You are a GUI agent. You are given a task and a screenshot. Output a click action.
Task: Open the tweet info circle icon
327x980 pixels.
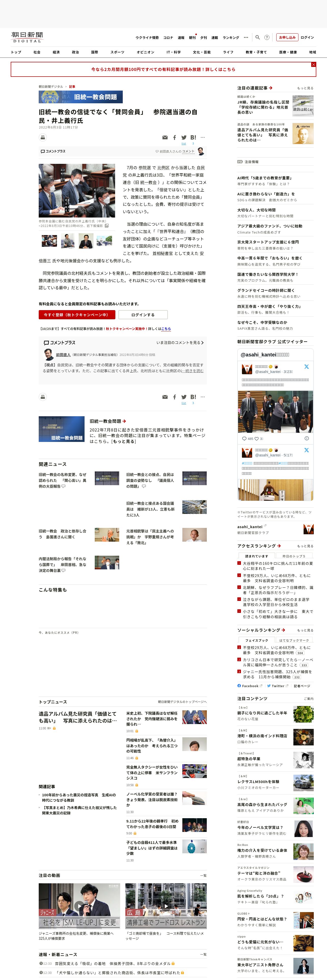pyautogui.click(x=306, y=438)
